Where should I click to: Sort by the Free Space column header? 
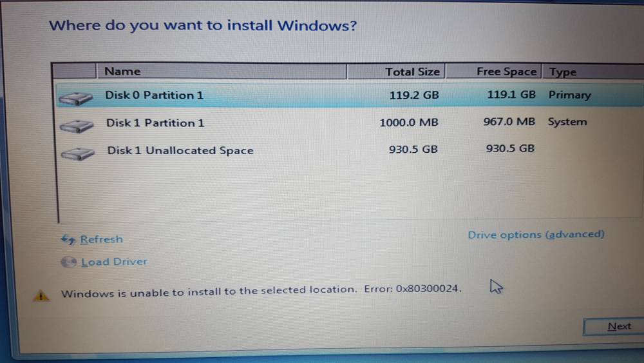493,72
